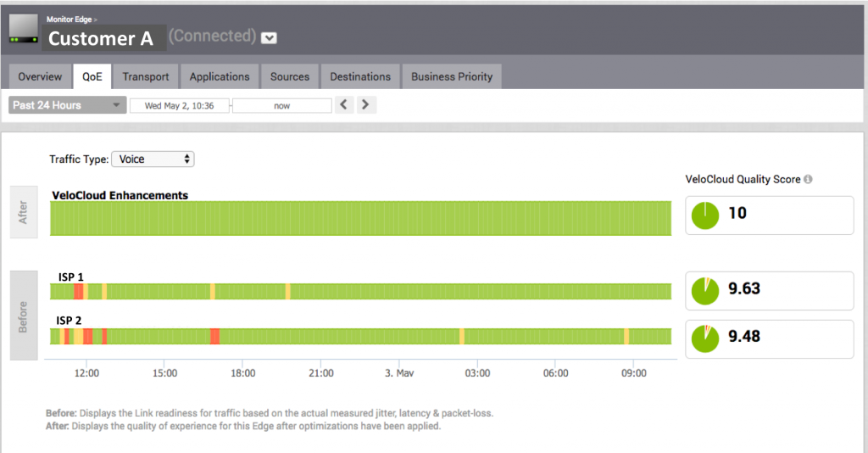Image resolution: width=868 pixels, height=453 pixels.
Task: Advance to next time period with right arrow
Action: point(365,104)
